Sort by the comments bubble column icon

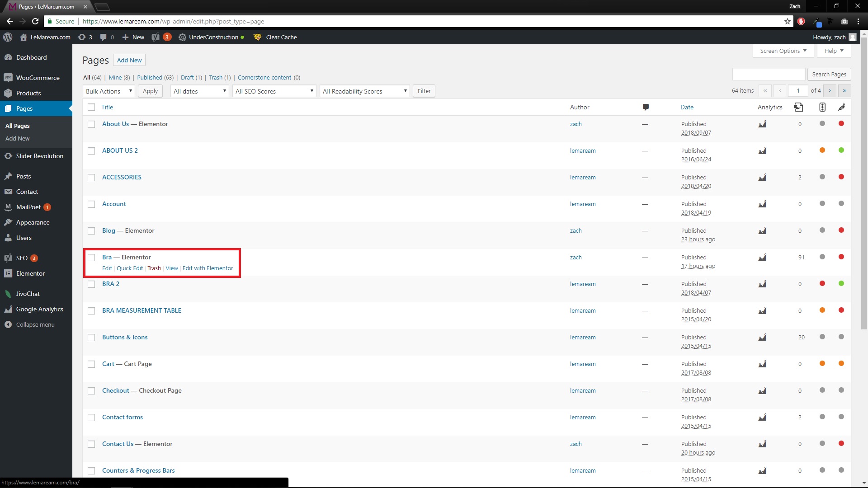click(x=646, y=107)
